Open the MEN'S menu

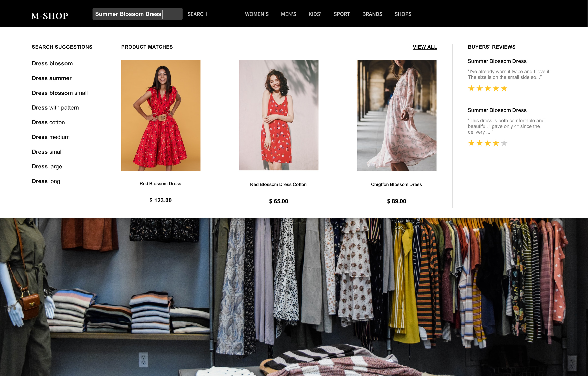coord(288,14)
